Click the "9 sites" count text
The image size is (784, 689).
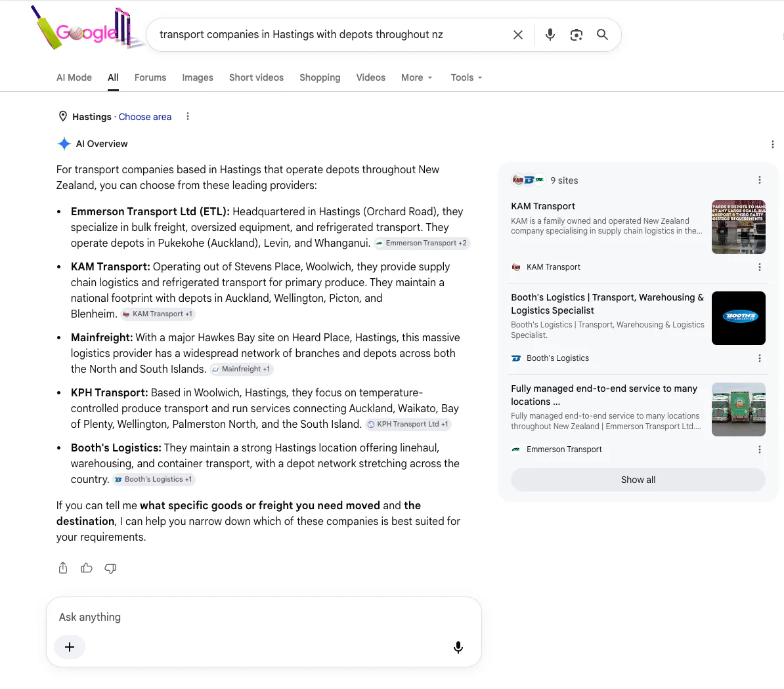[564, 180]
